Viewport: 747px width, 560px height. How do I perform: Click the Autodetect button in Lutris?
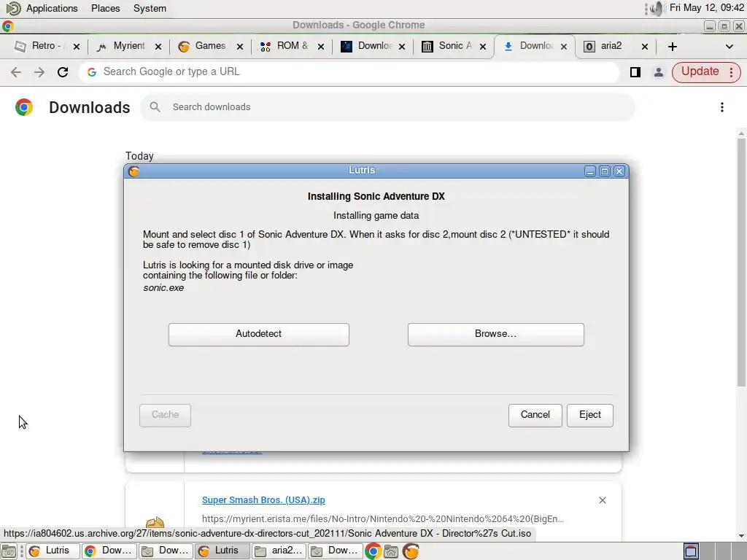(x=259, y=334)
